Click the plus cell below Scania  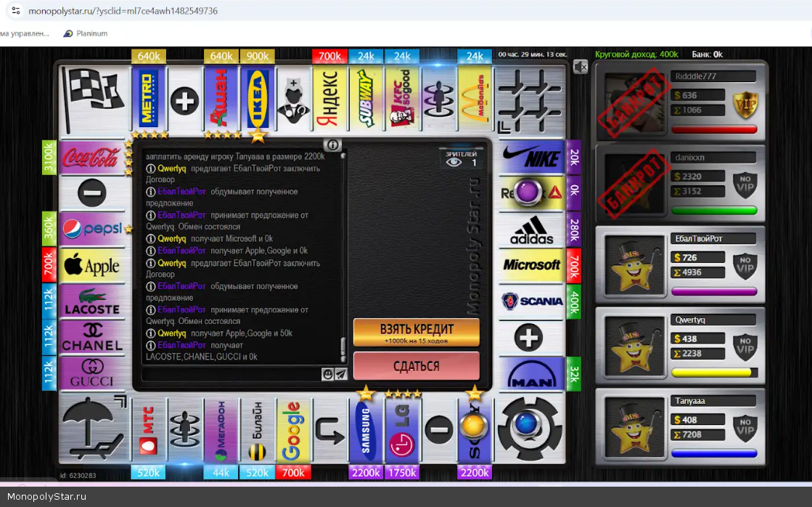tap(529, 338)
